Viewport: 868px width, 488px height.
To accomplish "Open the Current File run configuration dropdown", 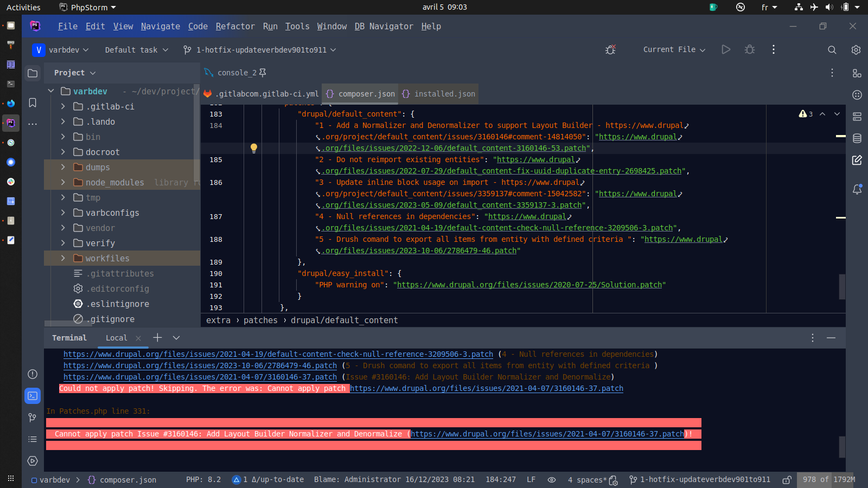I will (x=674, y=49).
